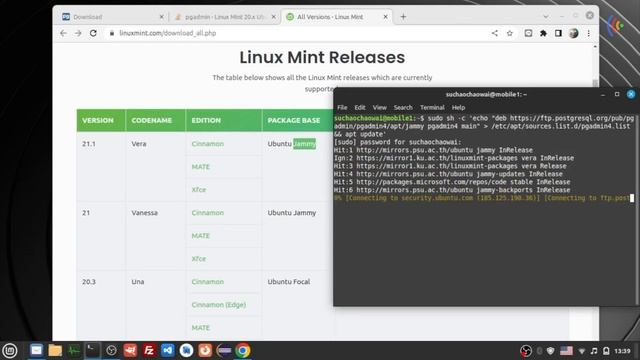640x360 pixels.
Task: Open the terminal Edit menu
Action: 360,107
